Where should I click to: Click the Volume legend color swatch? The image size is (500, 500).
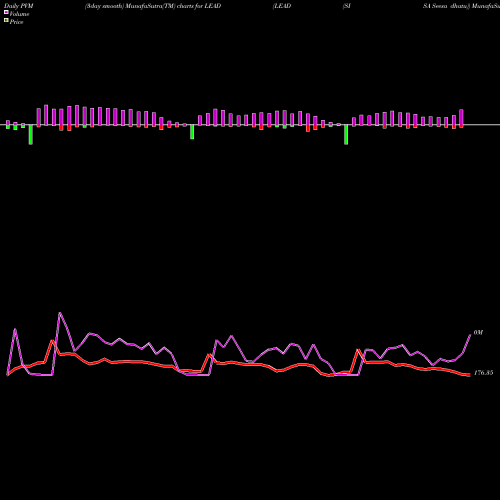pyautogui.click(x=6, y=12)
